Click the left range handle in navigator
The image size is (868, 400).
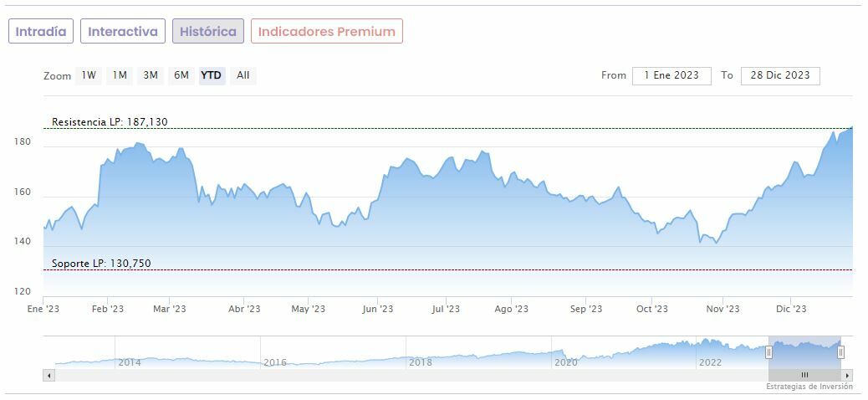coord(768,352)
